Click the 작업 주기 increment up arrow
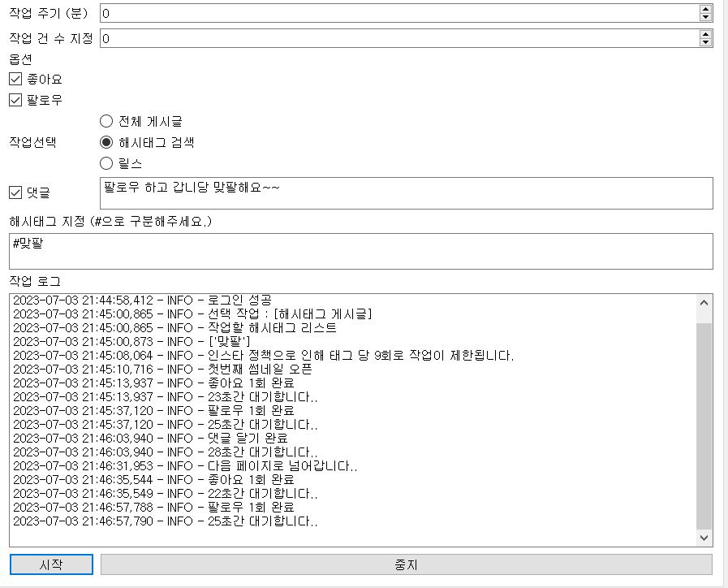Screen dimensions: 728x588 705,9
